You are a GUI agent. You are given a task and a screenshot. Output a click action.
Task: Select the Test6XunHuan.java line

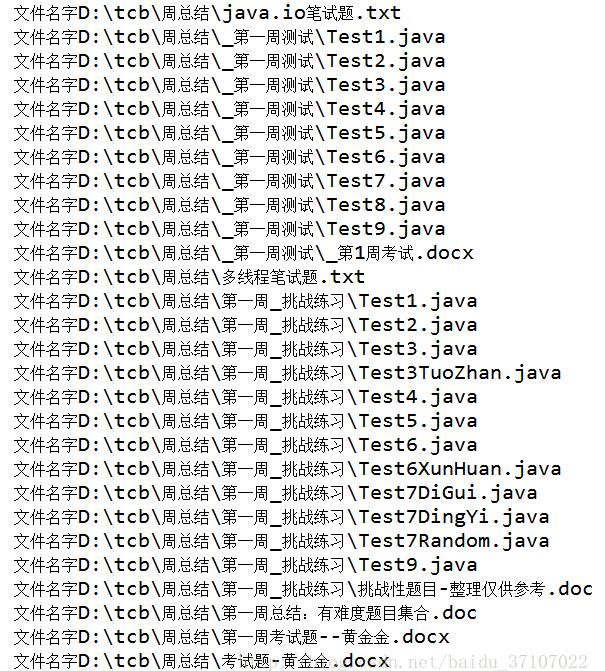pos(288,469)
